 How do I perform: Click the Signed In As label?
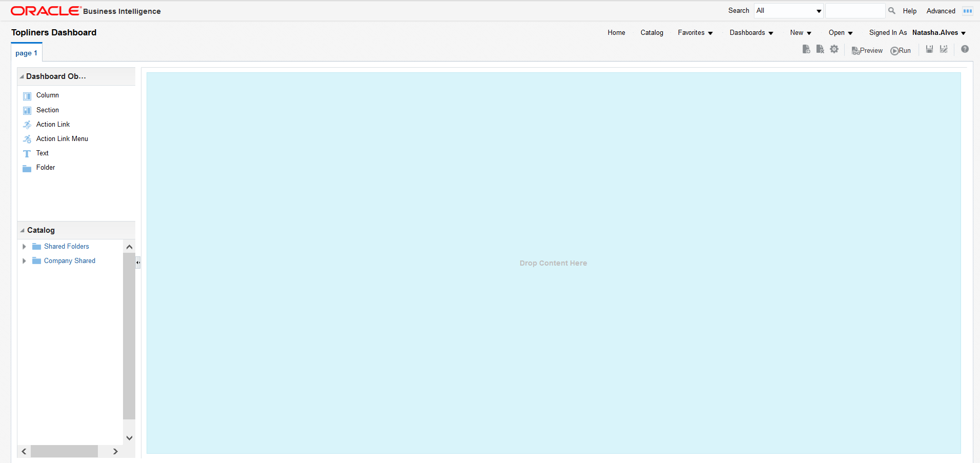click(888, 33)
